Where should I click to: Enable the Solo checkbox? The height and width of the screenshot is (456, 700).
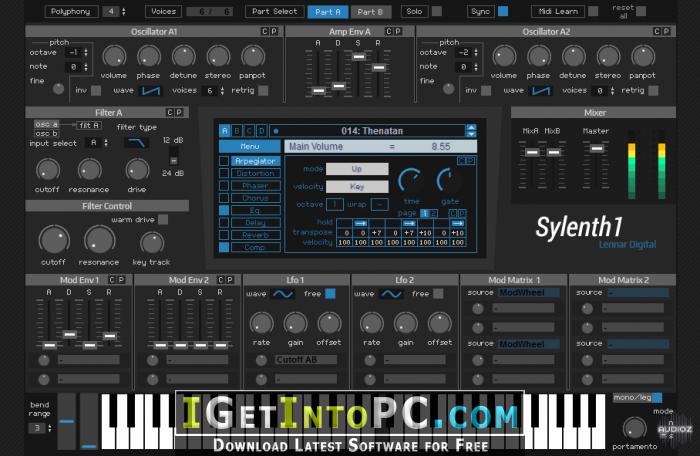(x=437, y=11)
